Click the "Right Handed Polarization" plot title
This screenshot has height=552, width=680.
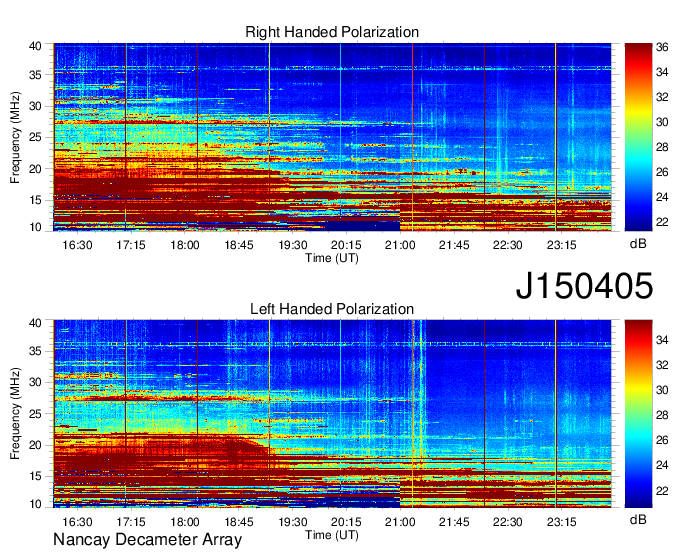tap(332, 32)
